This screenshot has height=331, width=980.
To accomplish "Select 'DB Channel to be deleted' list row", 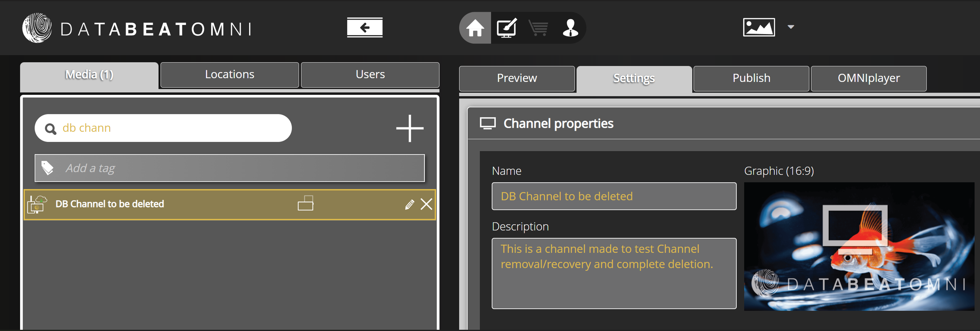I will [230, 205].
